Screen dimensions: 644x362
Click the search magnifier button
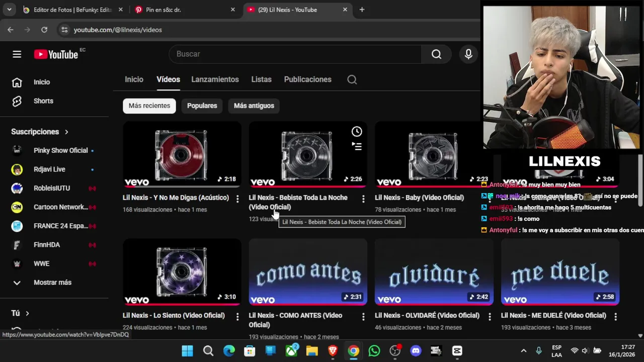pos(436,54)
